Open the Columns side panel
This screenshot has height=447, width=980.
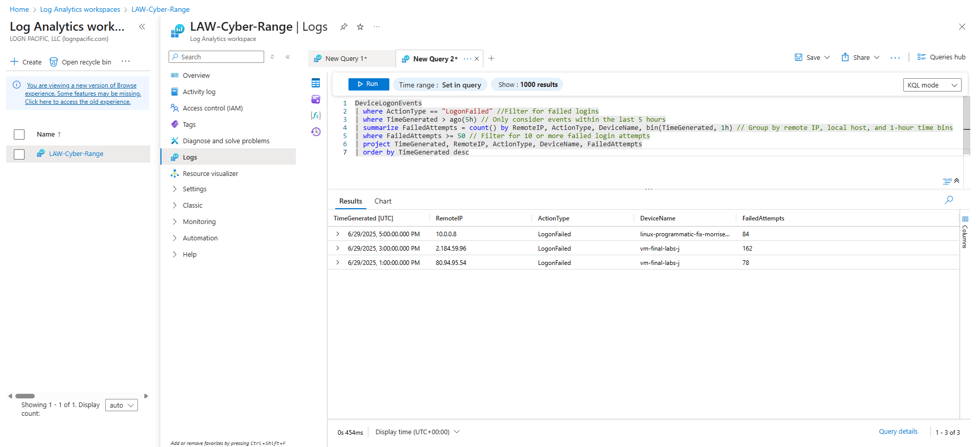point(965,232)
